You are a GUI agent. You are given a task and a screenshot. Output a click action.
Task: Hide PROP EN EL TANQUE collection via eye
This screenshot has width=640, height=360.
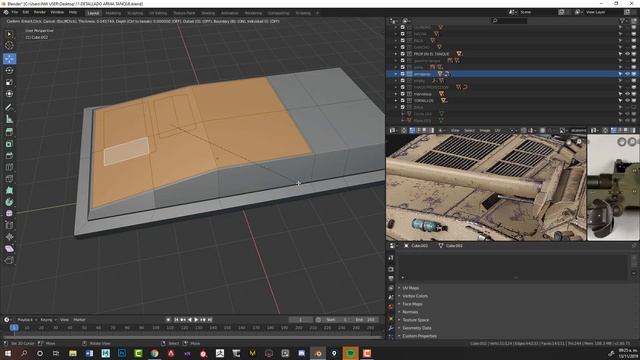[627, 54]
